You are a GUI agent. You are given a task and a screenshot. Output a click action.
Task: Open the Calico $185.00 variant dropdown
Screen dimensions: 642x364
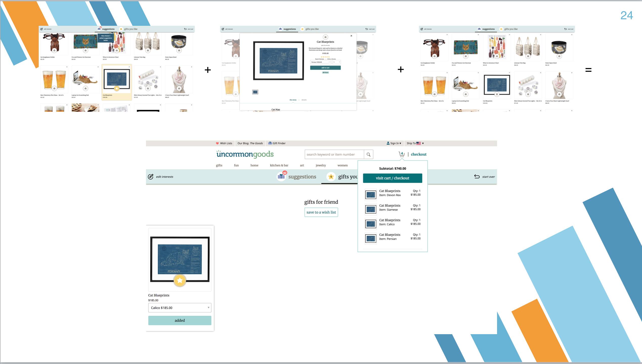pyautogui.click(x=180, y=308)
